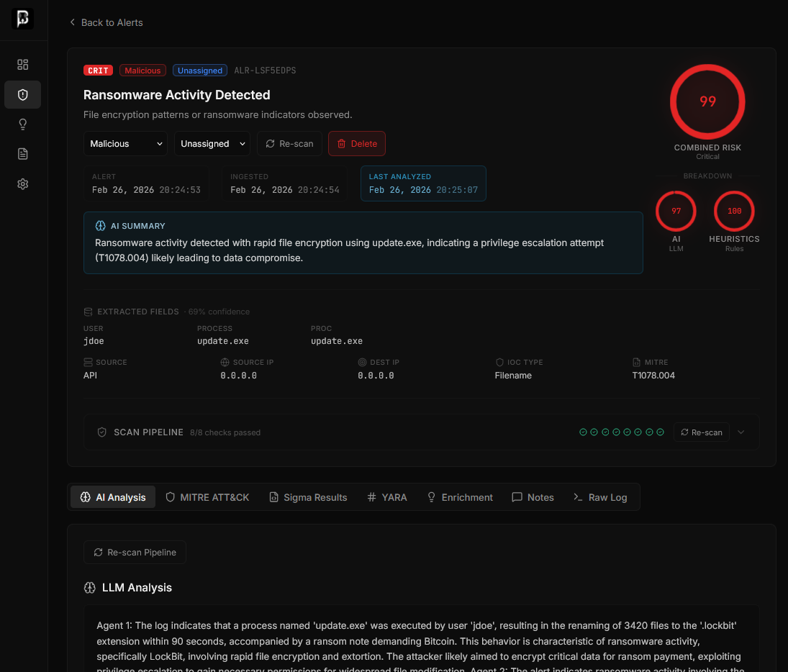Click the last scan pipeline check circle
Image resolution: width=788 pixels, height=672 pixels.
(661, 432)
